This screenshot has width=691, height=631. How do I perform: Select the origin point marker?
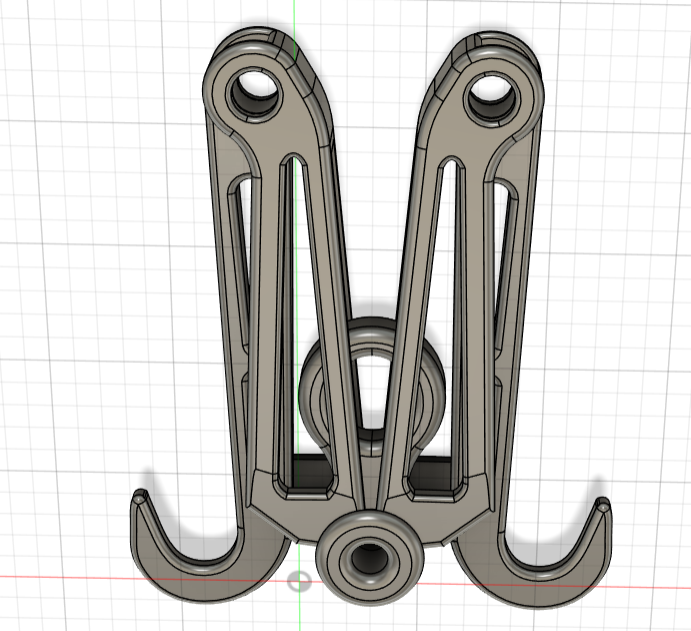pos(298,580)
